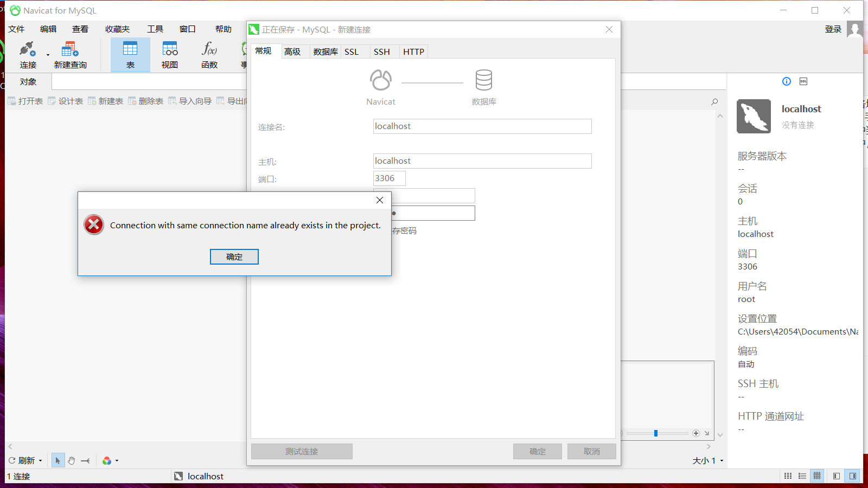Image resolution: width=868 pixels, height=488 pixels.
Task: Click the color circles icon
Action: pyautogui.click(x=107, y=460)
